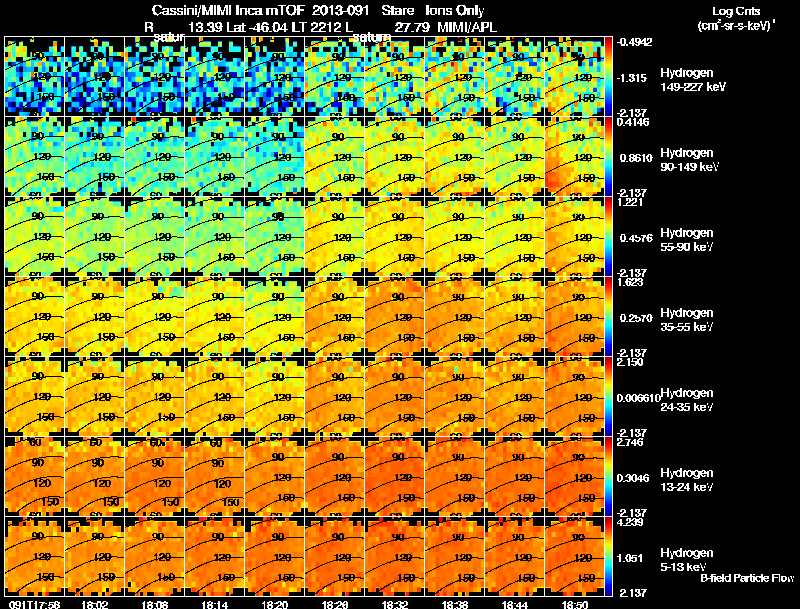The height and width of the screenshot is (609, 800).
Task: Select the 149-227 keV panel at 18:02
Action: 94,76
